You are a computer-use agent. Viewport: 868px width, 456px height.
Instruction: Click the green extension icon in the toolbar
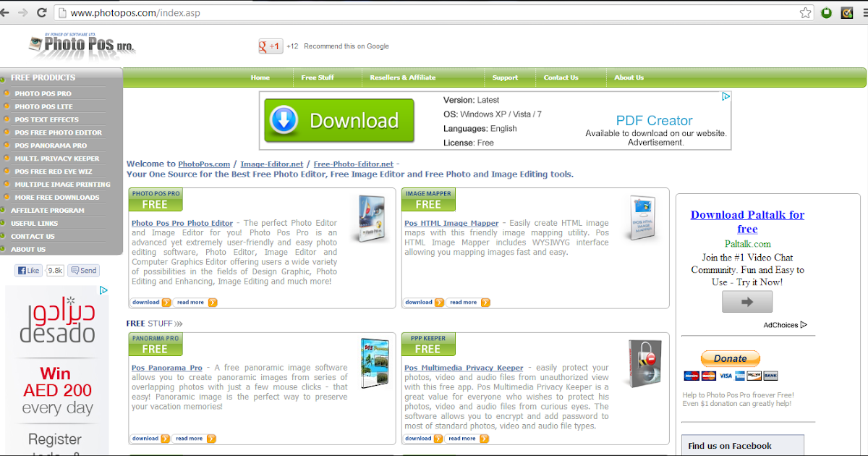coord(827,12)
